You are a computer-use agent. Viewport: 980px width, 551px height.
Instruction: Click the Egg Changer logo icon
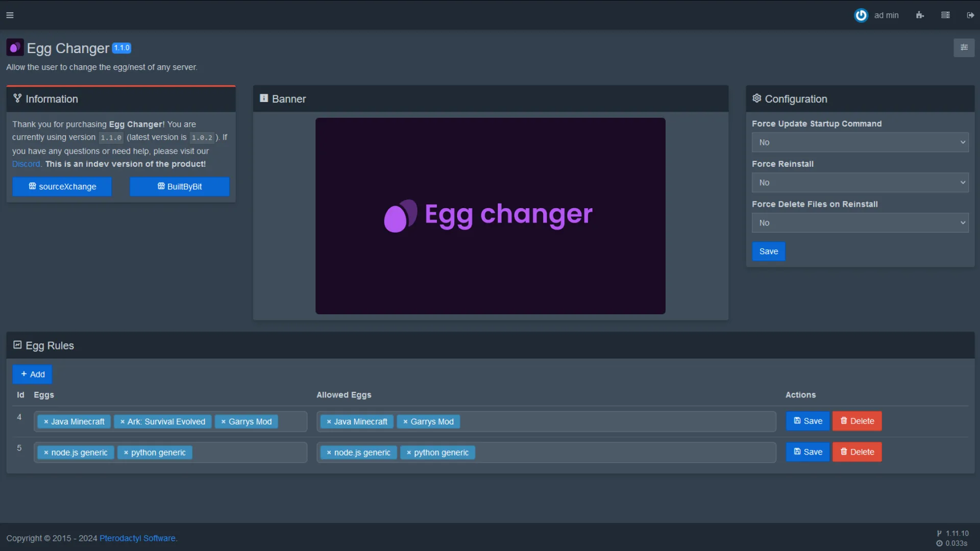click(x=15, y=48)
